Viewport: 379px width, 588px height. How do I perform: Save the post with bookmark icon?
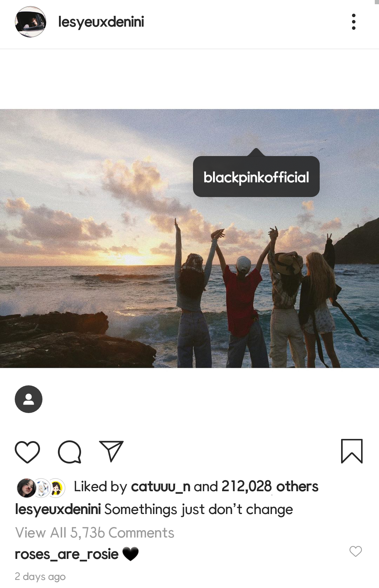tap(352, 451)
